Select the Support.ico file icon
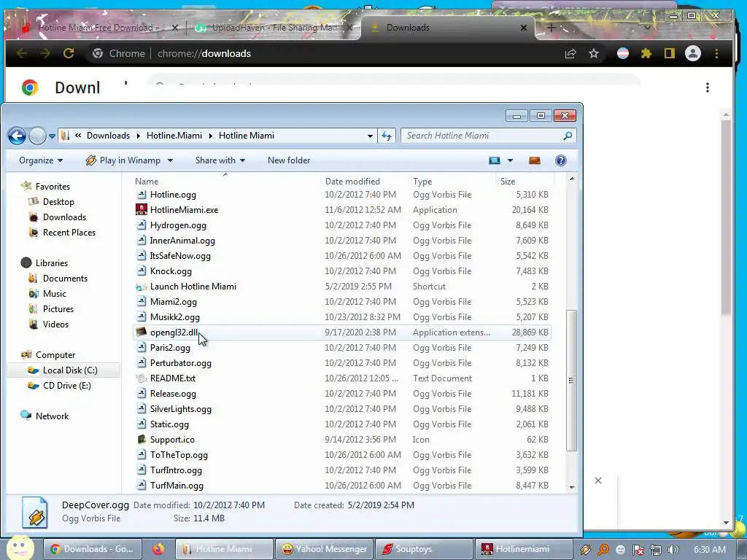 click(142, 440)
